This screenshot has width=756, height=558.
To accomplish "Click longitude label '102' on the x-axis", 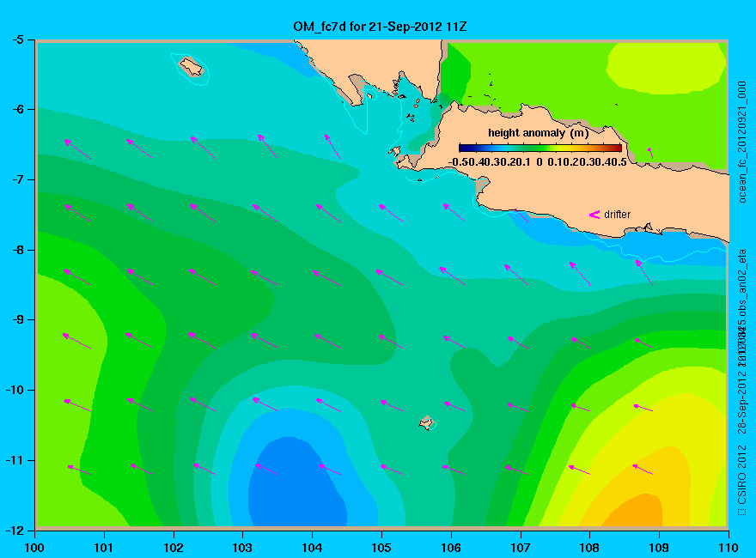I will tap(173, 548).
